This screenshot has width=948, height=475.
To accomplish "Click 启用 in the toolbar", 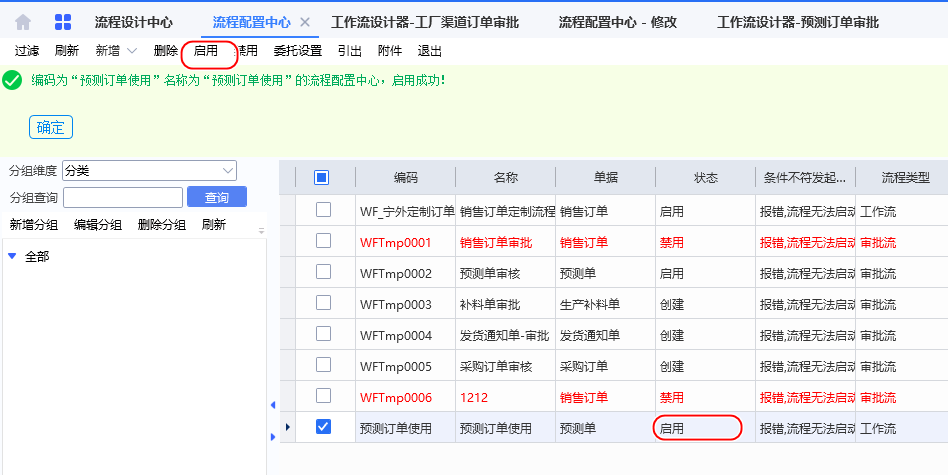I will point(206,51).
